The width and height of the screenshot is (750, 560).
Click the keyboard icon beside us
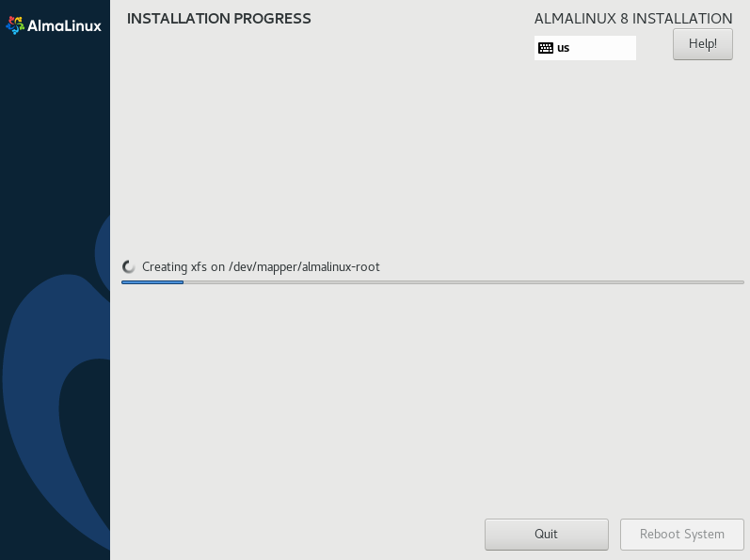[x=546, y=48]
